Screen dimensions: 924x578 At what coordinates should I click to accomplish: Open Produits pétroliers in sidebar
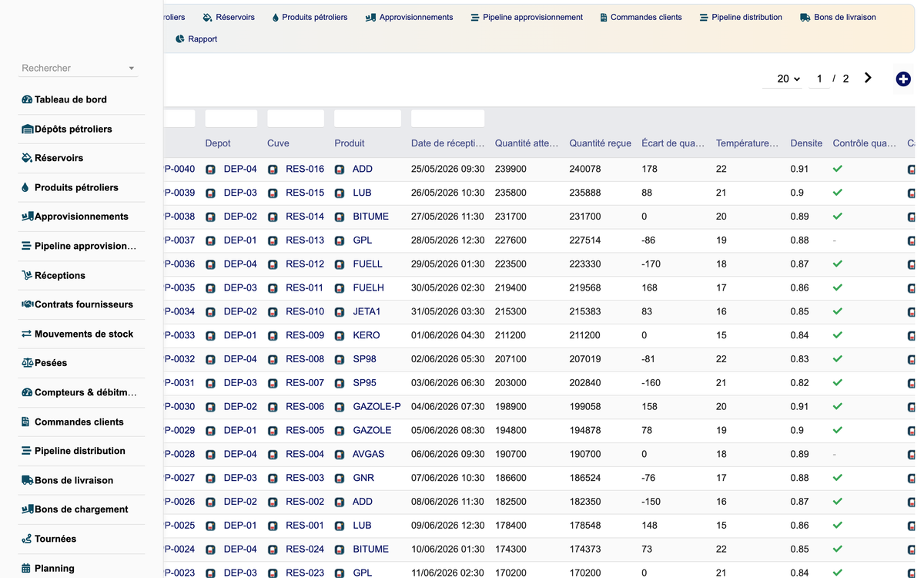[76, 187]
